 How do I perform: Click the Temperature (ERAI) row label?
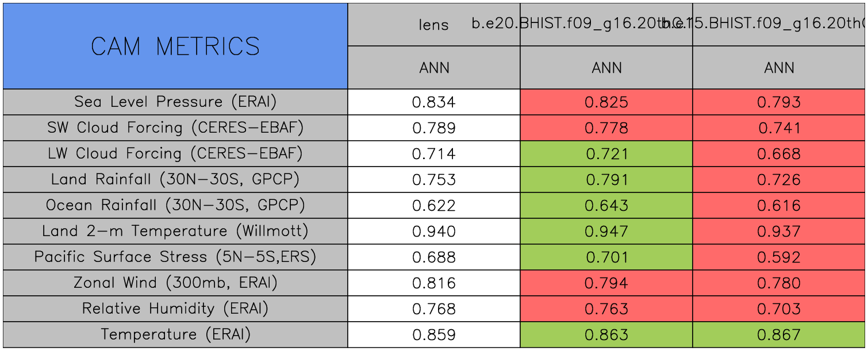click(175, 334)
